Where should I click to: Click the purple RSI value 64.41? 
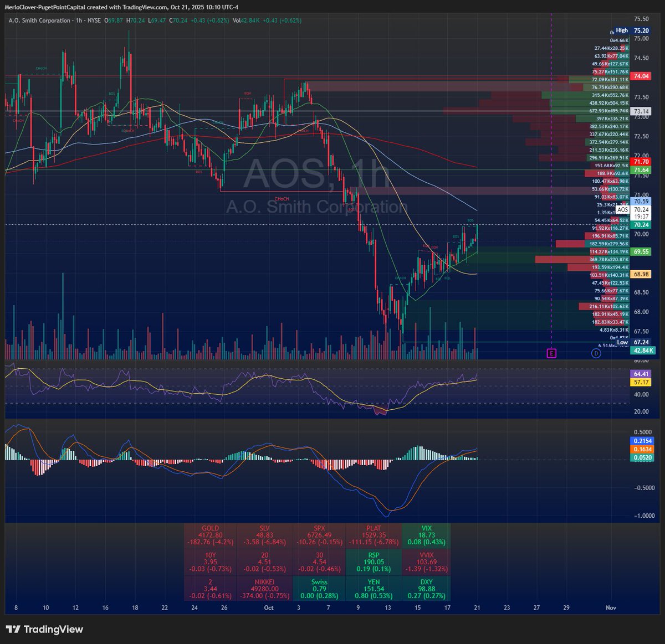pos(642,374)
